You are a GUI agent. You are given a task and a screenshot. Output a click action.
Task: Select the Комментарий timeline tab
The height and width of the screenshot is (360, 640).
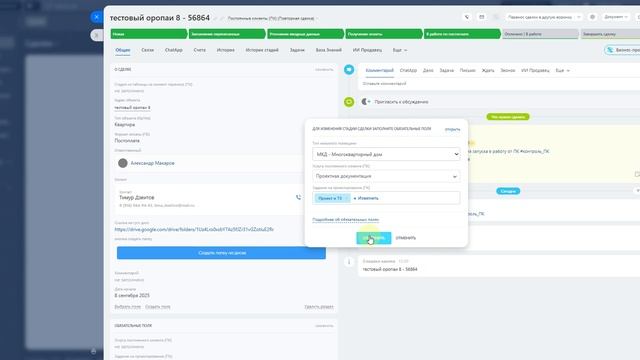point(379,71)
